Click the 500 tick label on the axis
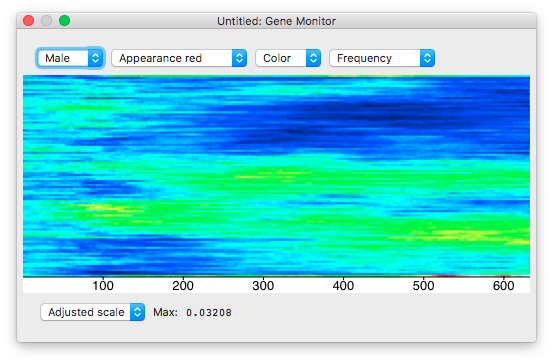 [423, 285]
